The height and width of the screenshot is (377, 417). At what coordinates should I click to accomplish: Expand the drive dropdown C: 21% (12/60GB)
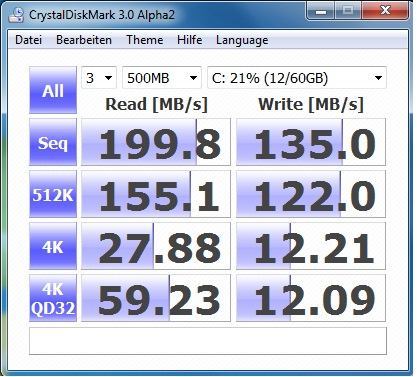tap(297, 78)
